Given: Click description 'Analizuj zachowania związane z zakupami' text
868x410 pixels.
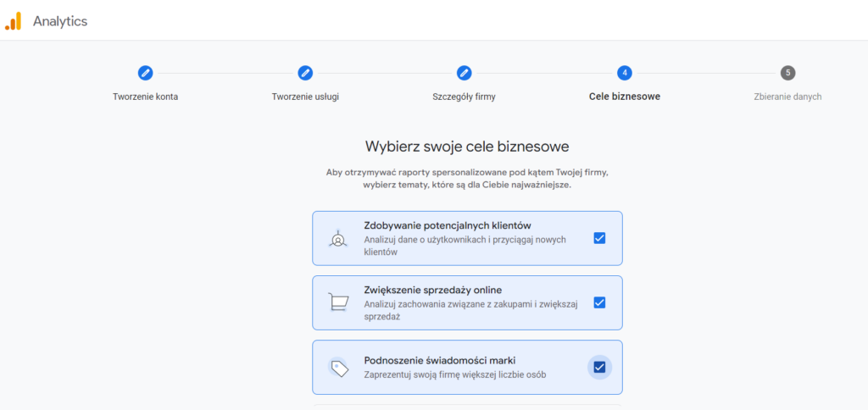Looking at the screenshot, I should click(470, 310).
